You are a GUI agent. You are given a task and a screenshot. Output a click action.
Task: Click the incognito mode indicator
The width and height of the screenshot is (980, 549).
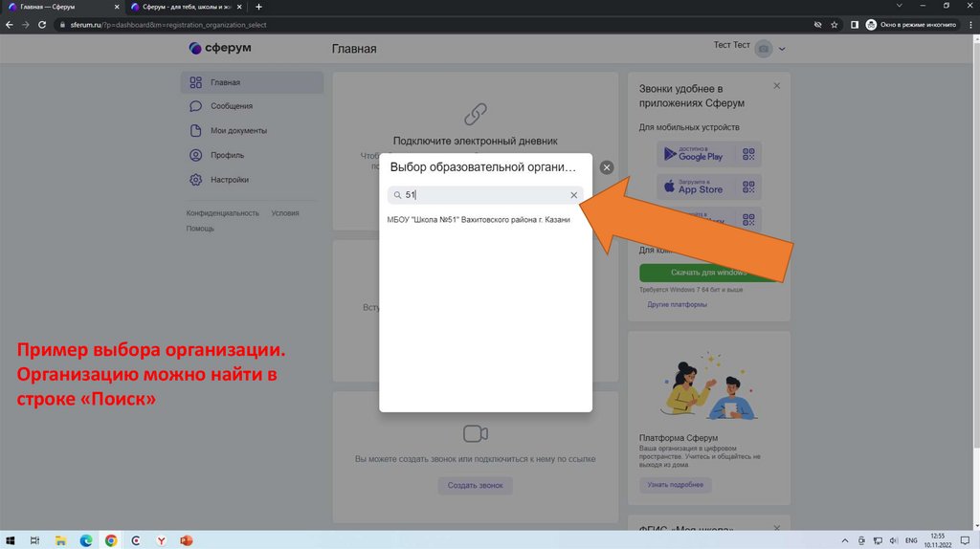(x=911, y=25)
